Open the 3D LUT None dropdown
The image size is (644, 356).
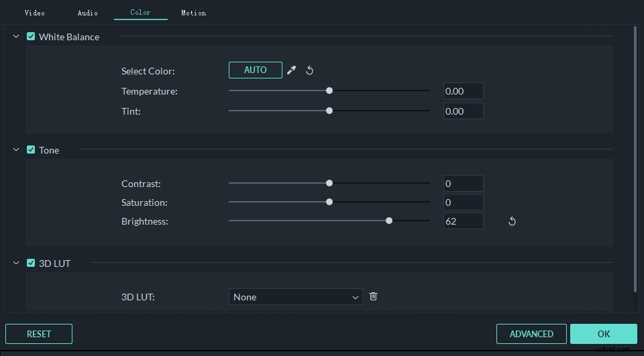coord(295,297)
